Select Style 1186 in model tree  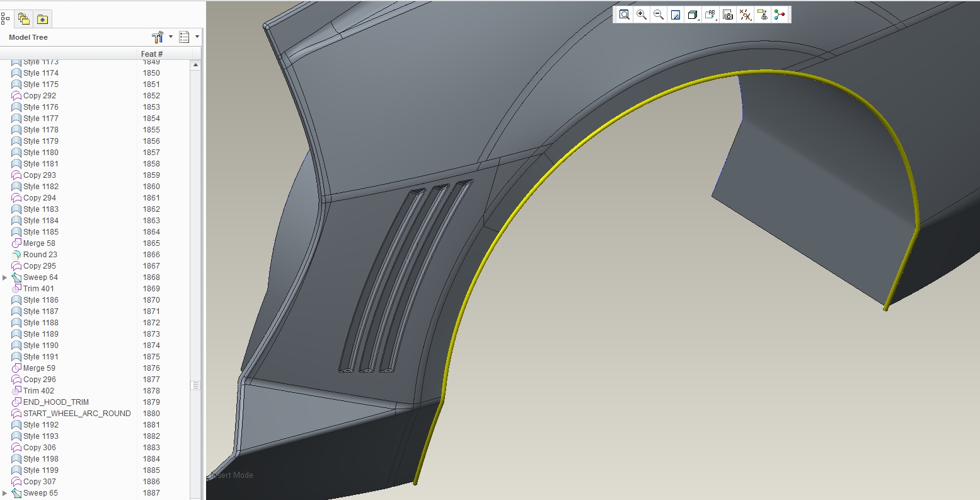coord(41,300)
